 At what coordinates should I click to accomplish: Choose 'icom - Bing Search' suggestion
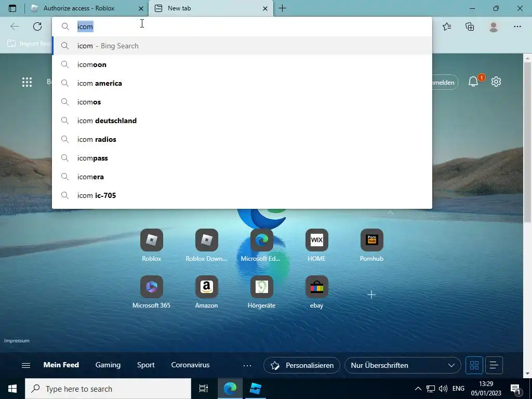pos(242,46)
